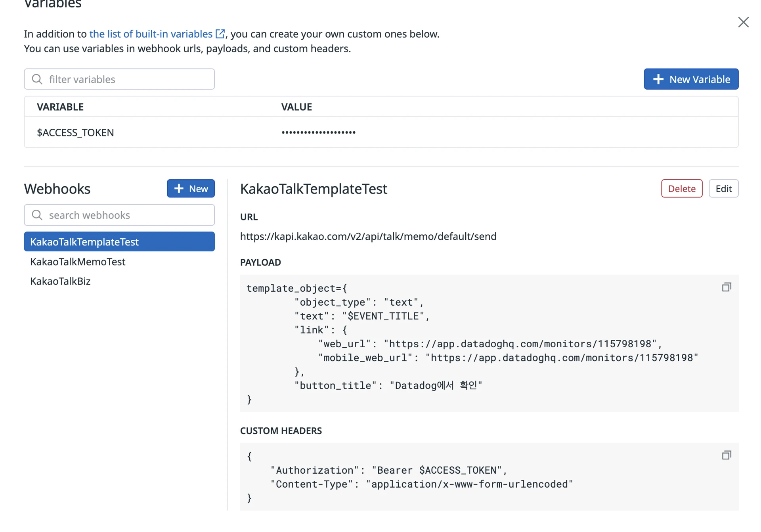Click the "object_type": "text" payload line
This screenshot has height=532, width=761.
pos(359,302)
